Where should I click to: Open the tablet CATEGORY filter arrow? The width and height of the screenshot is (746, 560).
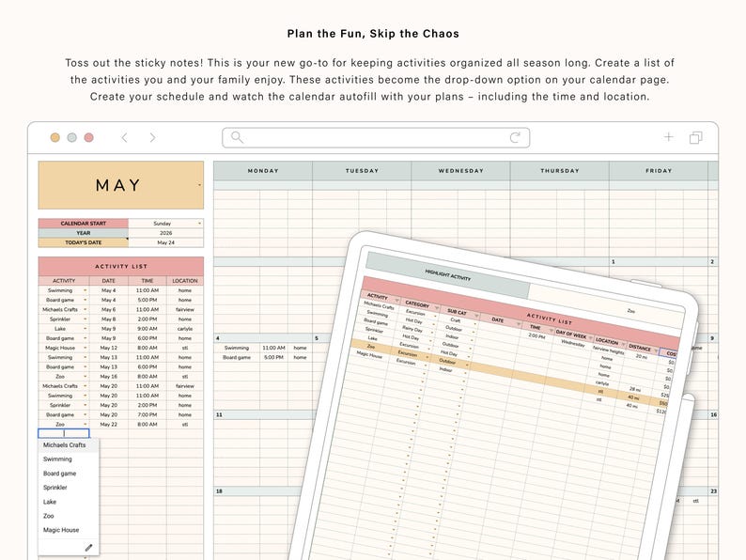(x=436, y=308)
